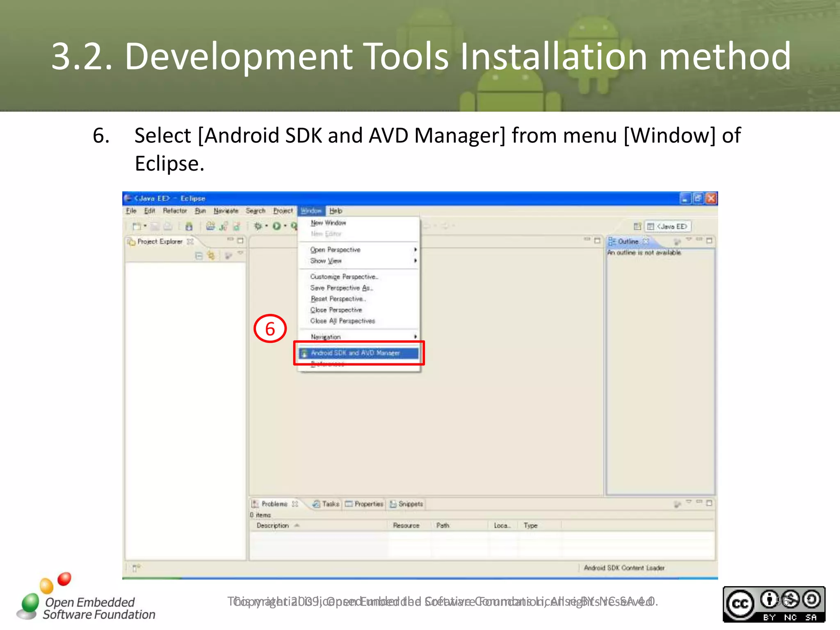Image resolution: width=840 pixels, height=630 pixels.
Task: Click the Android SDK download toolbar icon
Action: (189, 226)
